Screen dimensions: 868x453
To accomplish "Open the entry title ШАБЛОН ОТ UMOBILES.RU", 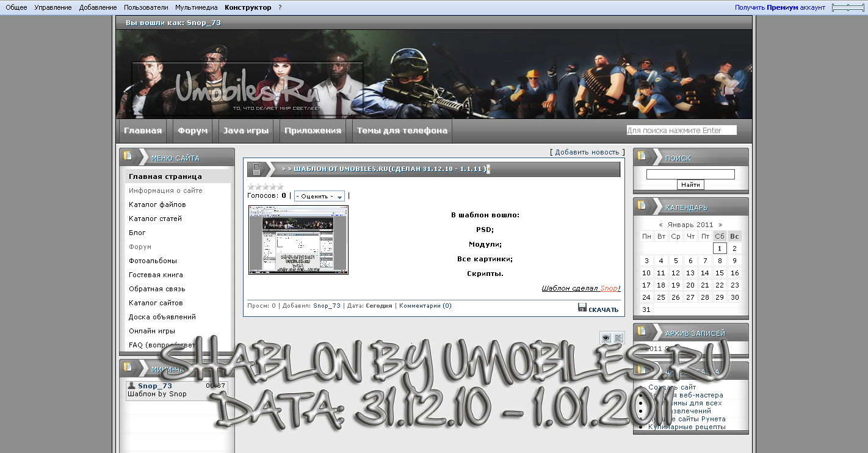I will 390,169.
